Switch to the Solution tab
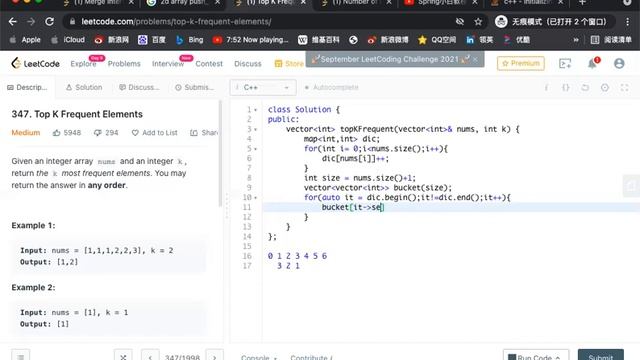 click(x=84, y=87)
